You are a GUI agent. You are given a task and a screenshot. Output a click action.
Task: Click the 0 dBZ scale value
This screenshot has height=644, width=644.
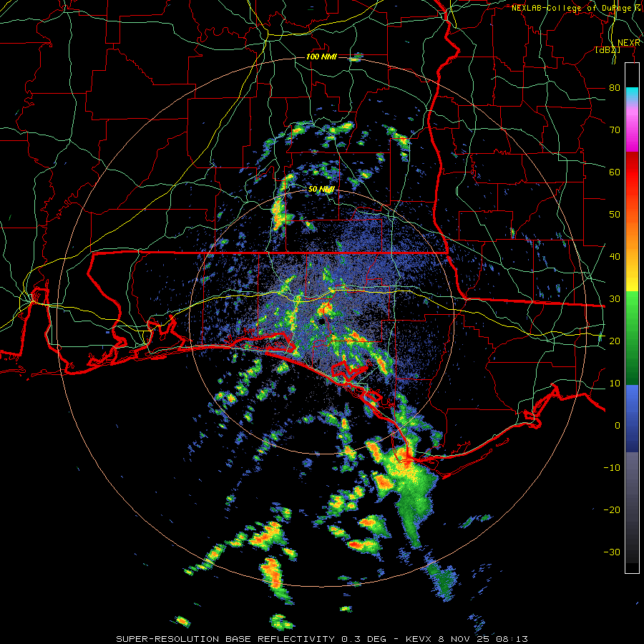point(618,426)
